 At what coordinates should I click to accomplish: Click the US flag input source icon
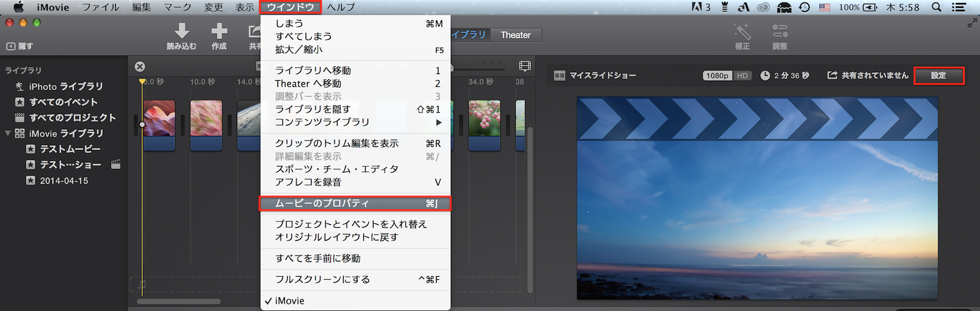pos(825,7)
